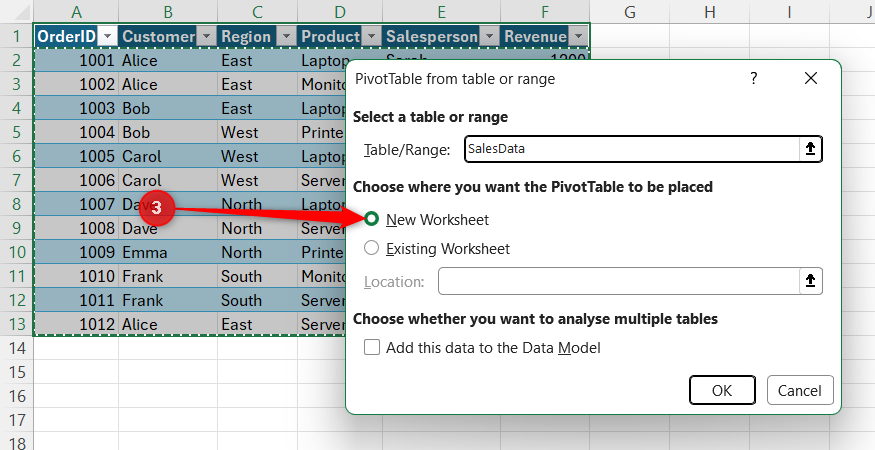Select row 16 header
Image resolution: width=875 pixels, height=450 pixels.
coord(17,396)
